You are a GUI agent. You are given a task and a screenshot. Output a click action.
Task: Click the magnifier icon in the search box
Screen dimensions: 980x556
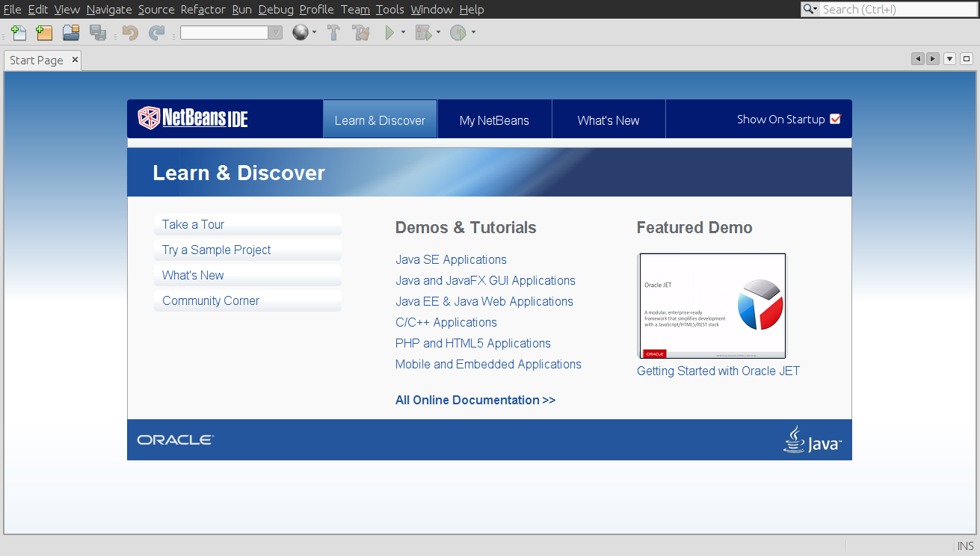(810, 9)
